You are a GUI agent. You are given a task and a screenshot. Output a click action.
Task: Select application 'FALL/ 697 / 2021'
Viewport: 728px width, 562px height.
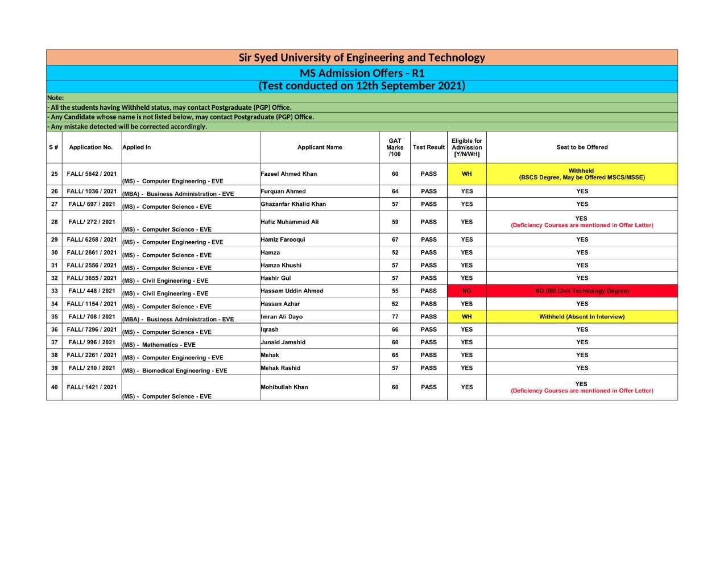point(92,204)
